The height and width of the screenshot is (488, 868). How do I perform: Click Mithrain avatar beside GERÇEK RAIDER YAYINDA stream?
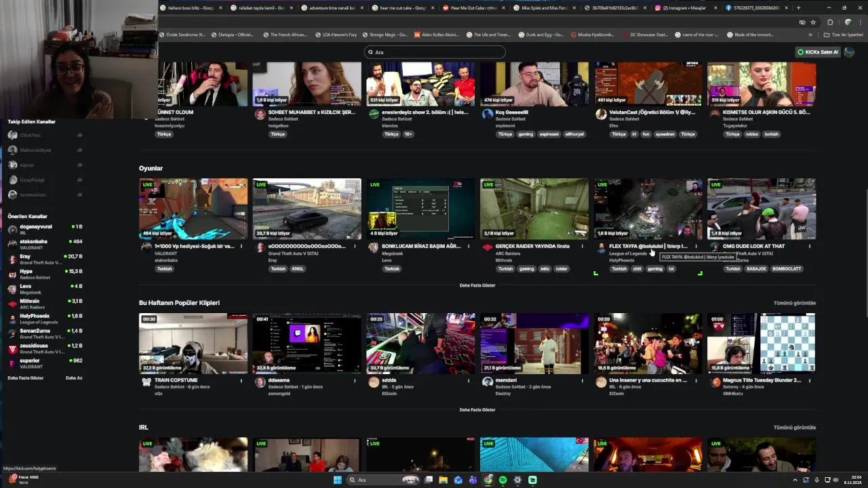click(x=487, y=248)
